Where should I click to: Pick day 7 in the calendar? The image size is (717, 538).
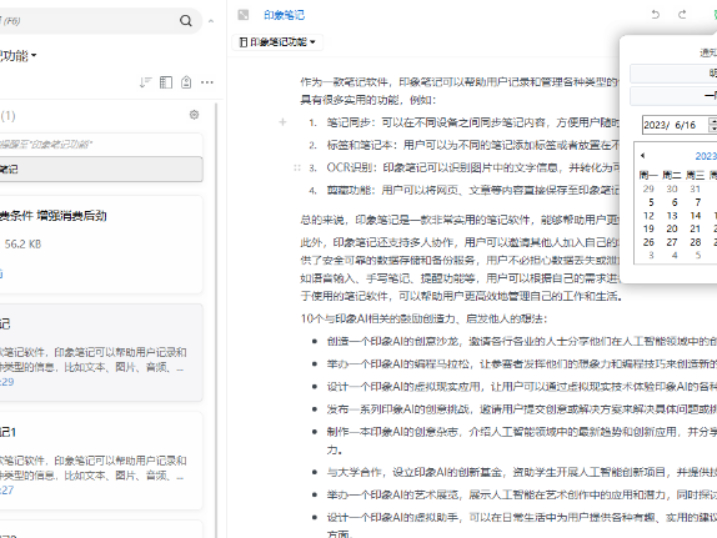697,202
